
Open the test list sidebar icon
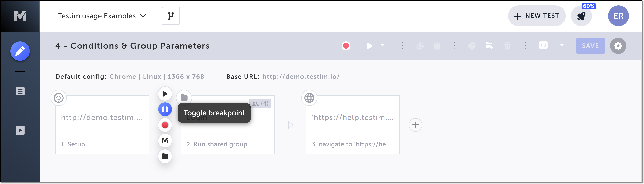[x=20, y=91]
